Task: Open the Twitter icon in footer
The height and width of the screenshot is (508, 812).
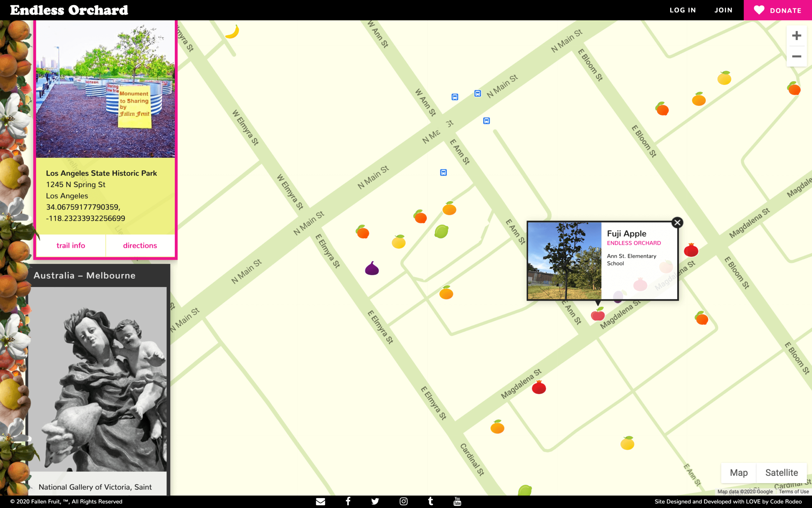Action: tap(375, 501)
